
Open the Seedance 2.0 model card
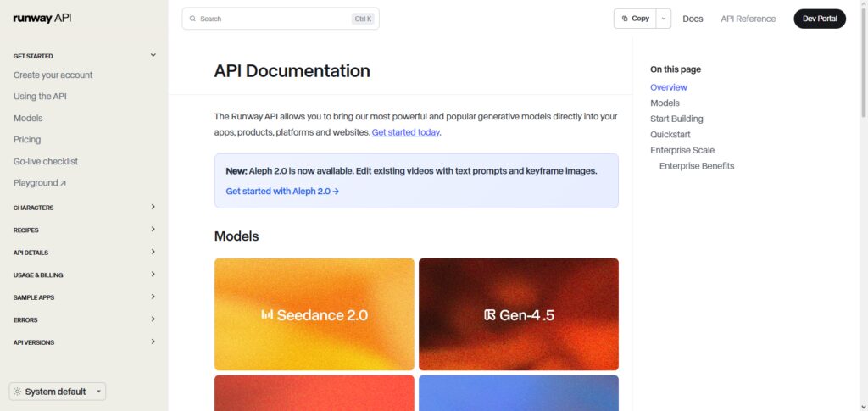[x=314, y=314]
